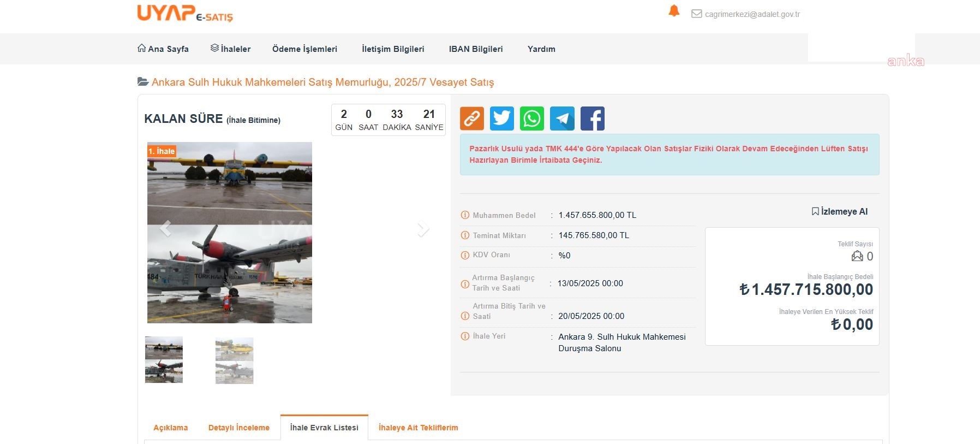Click the Ankara Sulh Hukuk Mahkemeleri title link
This screenshot has width=980, height=444.
click(322, 82)
